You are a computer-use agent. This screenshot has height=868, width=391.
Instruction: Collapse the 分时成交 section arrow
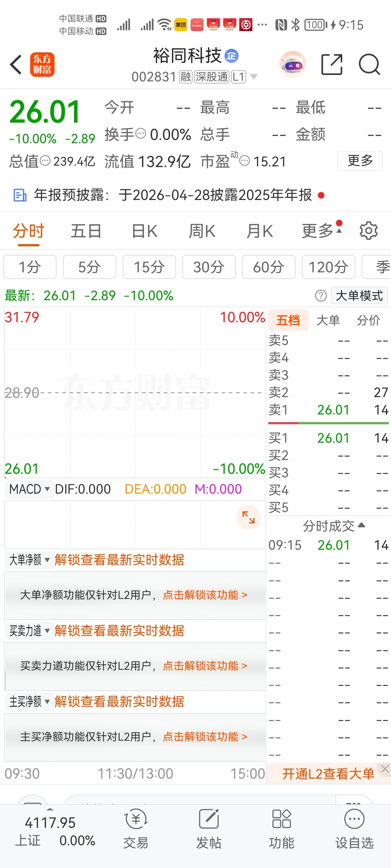point(361,525)
